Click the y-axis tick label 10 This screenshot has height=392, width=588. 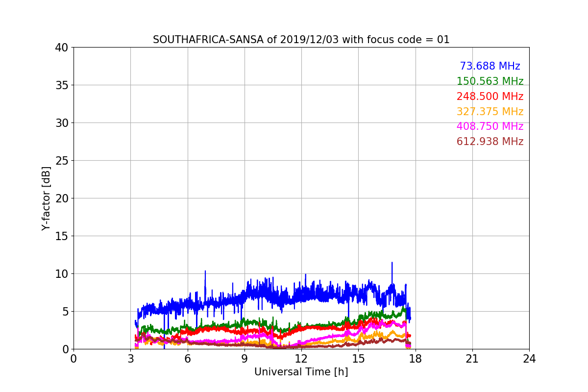[62, 274]
